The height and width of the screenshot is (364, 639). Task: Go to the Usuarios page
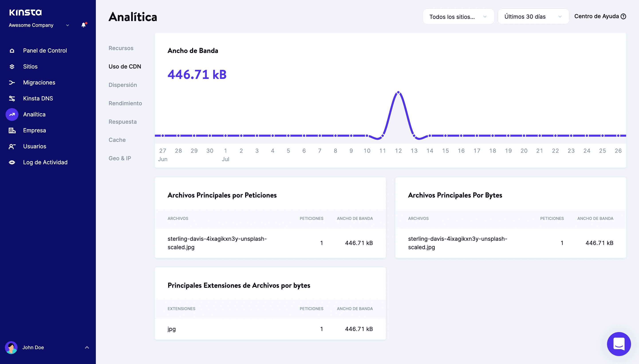35,147
